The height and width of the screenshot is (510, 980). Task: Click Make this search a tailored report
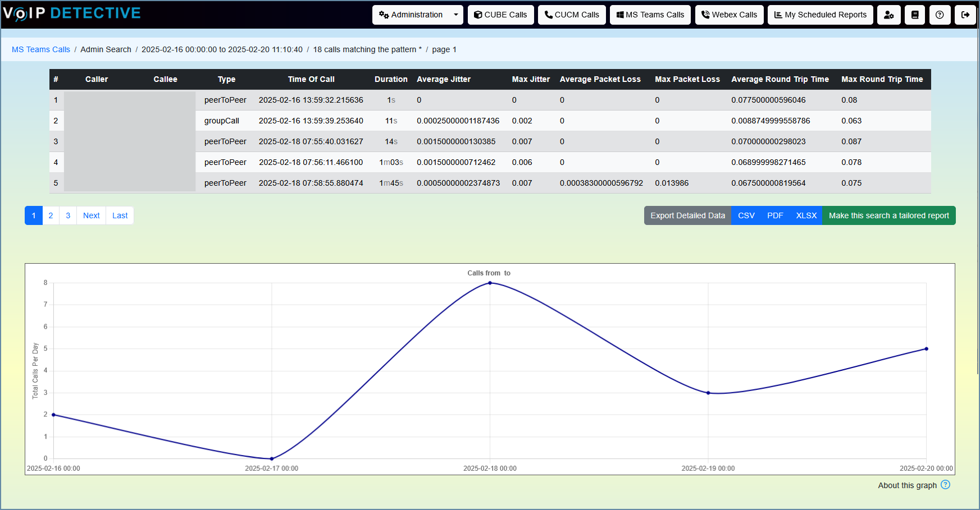click(889, 215)
